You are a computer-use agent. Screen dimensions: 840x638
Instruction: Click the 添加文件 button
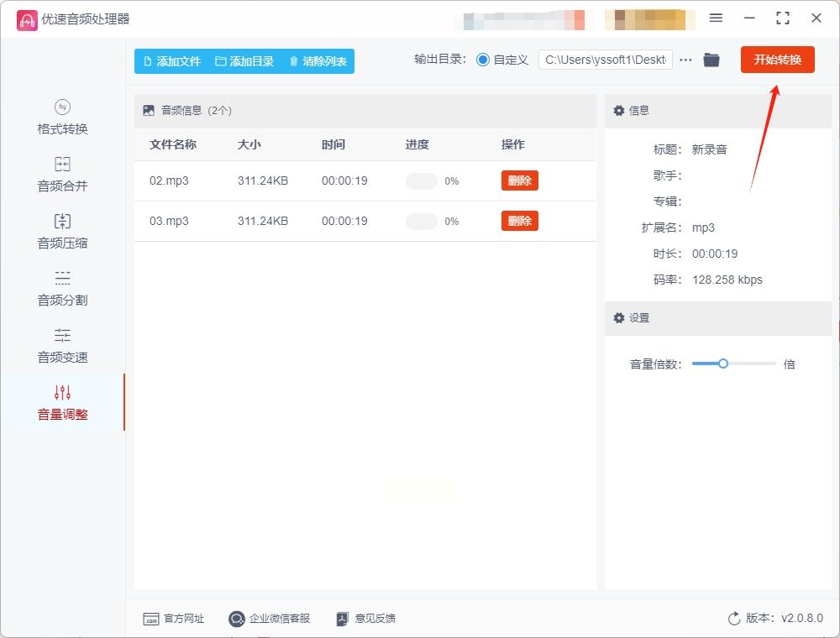tap(172, 61)
